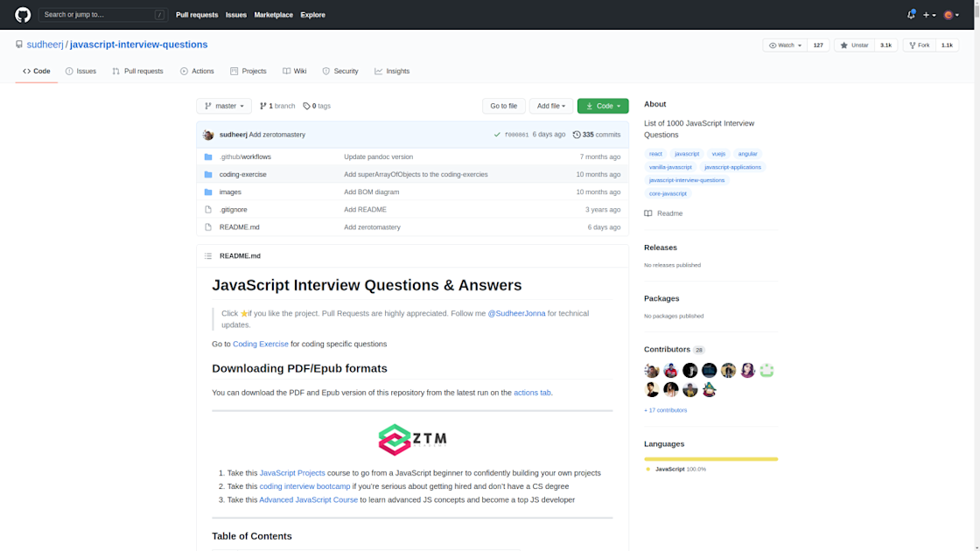Open the GitHub home logo
This screenshot has width=980, height=551.
click(x=23, y=14)
